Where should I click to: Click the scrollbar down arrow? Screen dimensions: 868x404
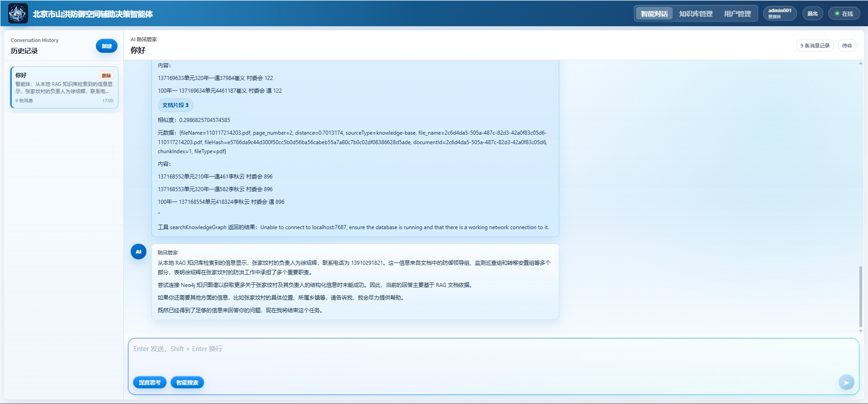861,331
